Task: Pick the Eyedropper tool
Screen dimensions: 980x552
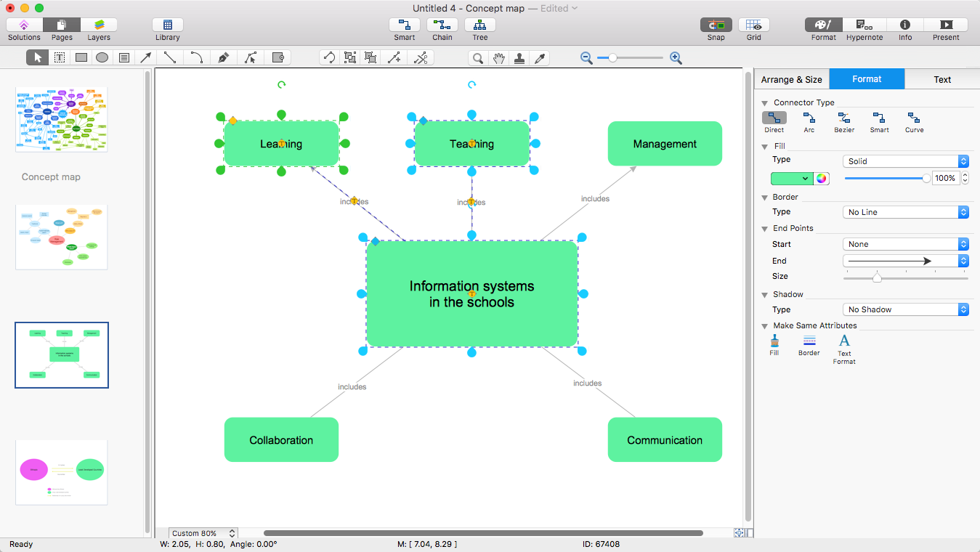Action: point(540,58)
